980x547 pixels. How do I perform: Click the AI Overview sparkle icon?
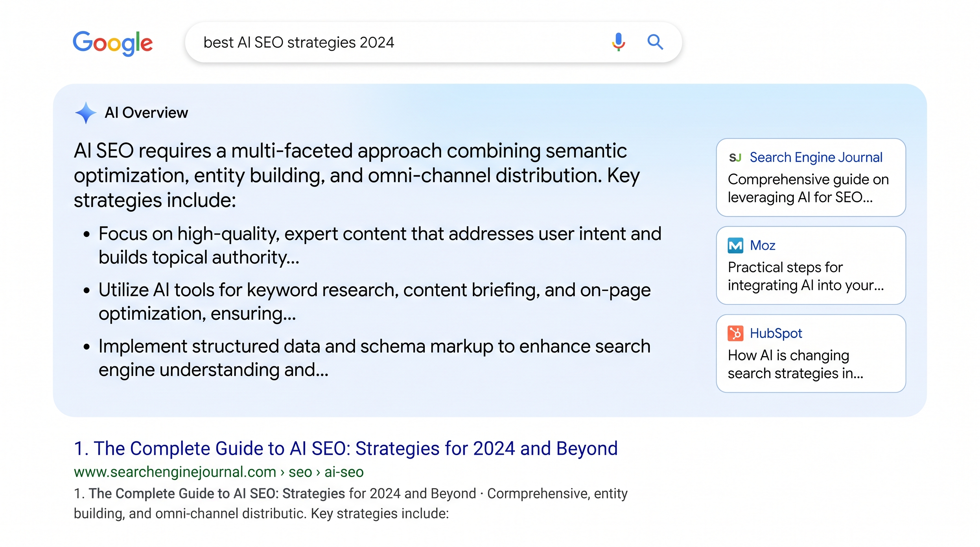85,113
